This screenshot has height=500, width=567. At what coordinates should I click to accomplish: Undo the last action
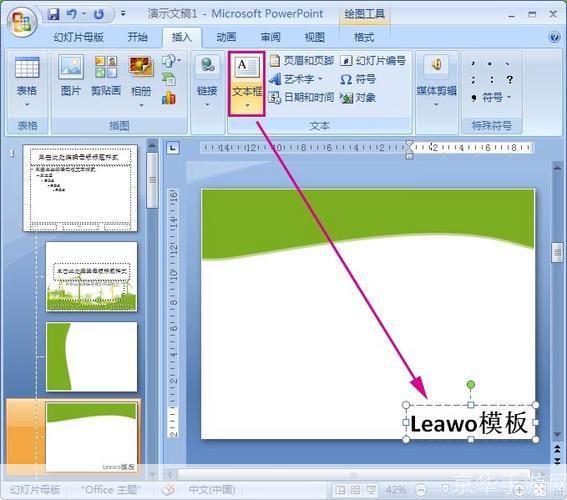[x=71, y=14]
